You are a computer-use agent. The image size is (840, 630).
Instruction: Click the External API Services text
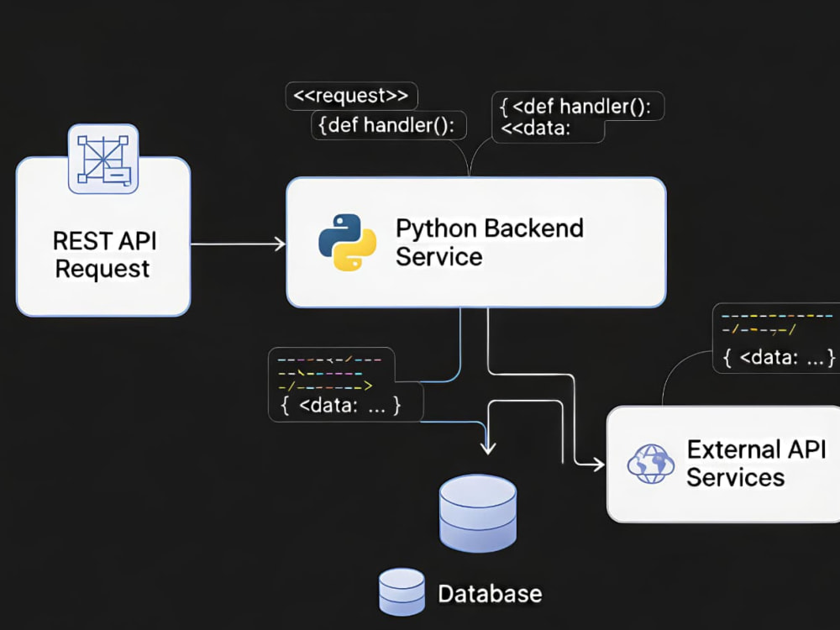[x=756, y=464]
